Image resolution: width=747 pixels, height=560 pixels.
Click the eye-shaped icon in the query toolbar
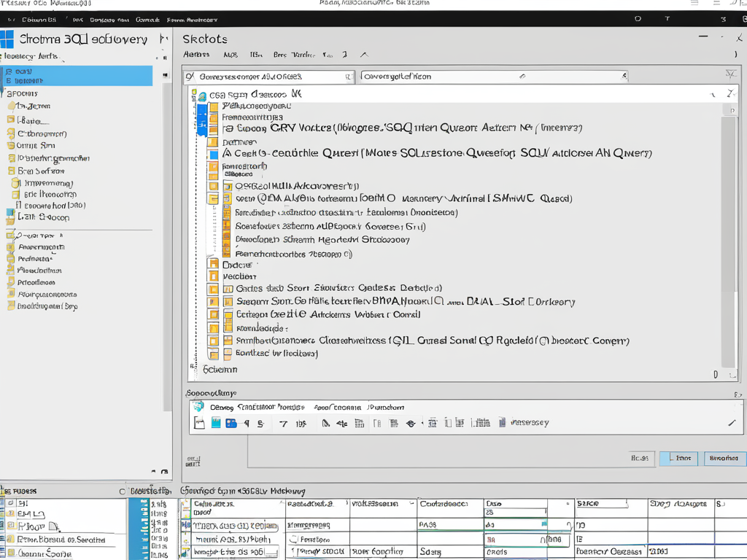[x=411, y=423]
